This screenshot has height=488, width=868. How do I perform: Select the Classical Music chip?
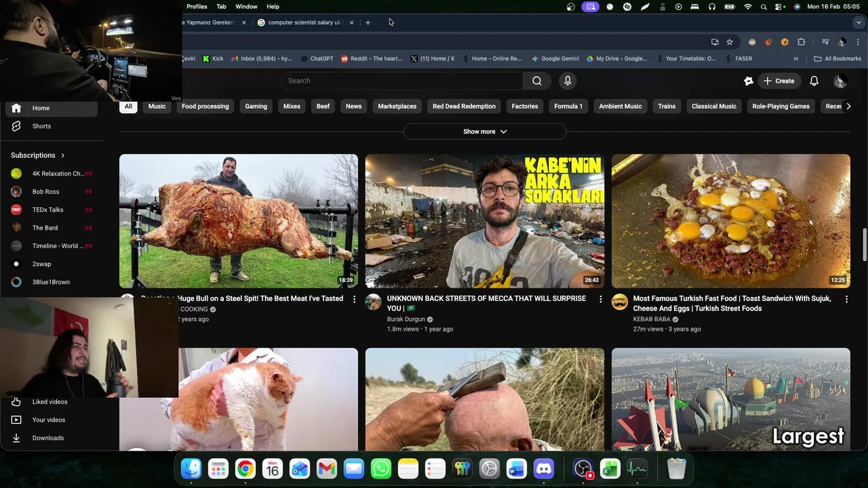tap(713, 106)
